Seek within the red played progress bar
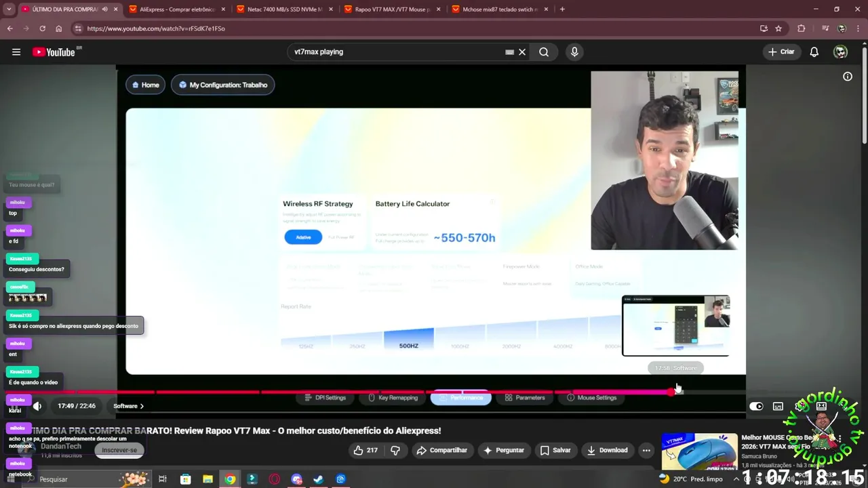 click(339, 392)
